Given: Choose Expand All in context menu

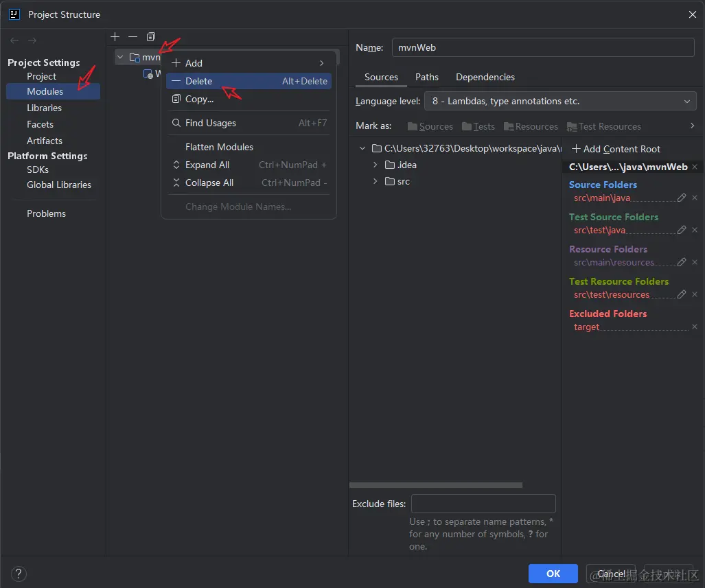Looking at the screenshot, I should point(249,165).
